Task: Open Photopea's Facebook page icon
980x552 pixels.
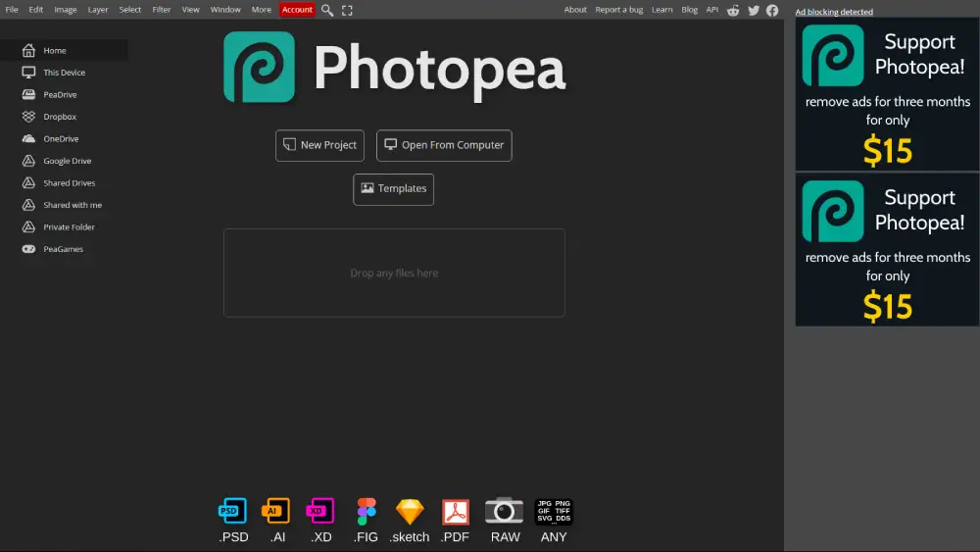Action: 772,10
